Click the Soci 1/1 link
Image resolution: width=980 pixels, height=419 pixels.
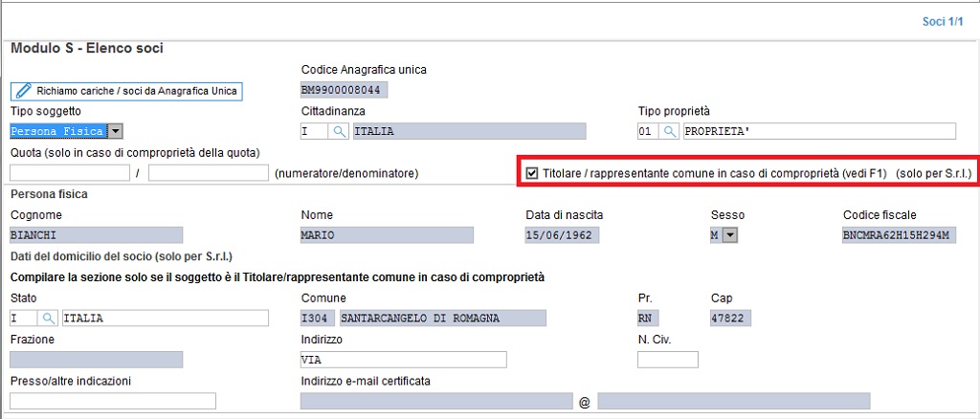943,22
